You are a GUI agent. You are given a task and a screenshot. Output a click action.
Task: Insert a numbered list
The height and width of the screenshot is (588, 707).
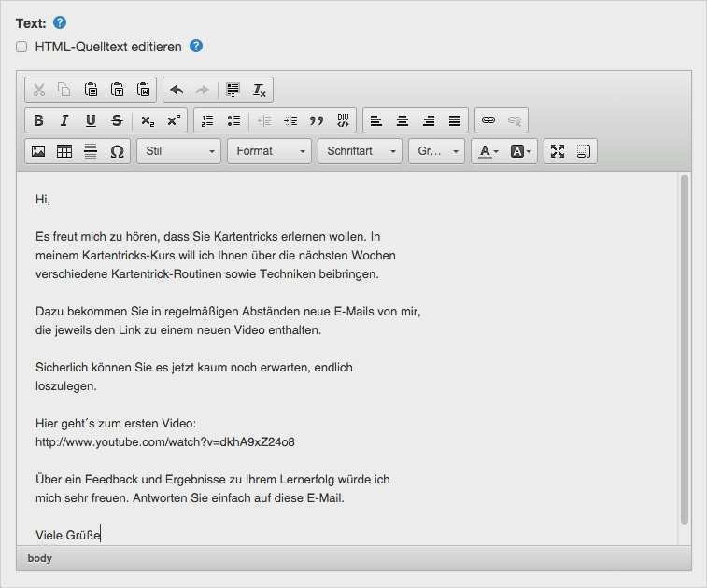207,120
